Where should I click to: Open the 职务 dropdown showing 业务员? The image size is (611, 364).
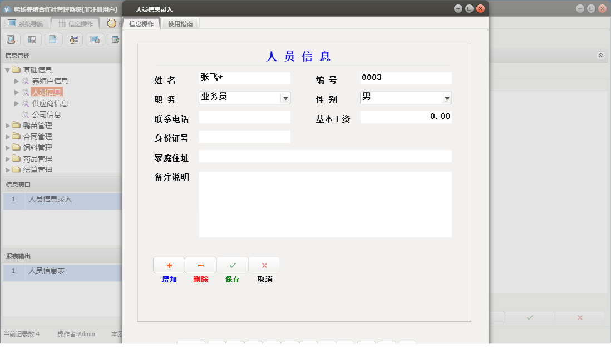[x=285, y=97]
